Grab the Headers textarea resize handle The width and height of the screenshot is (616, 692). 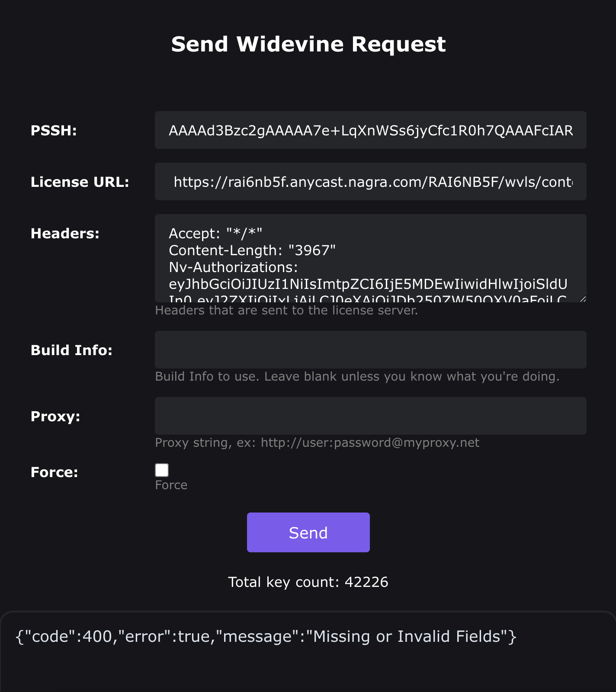click(583, 299)
